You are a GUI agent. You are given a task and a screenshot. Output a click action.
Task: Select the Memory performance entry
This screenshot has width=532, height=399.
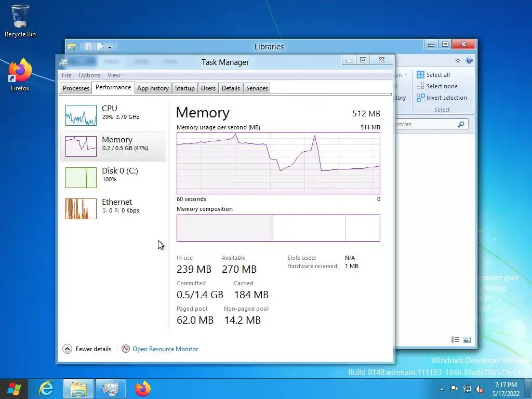(113, 146)
